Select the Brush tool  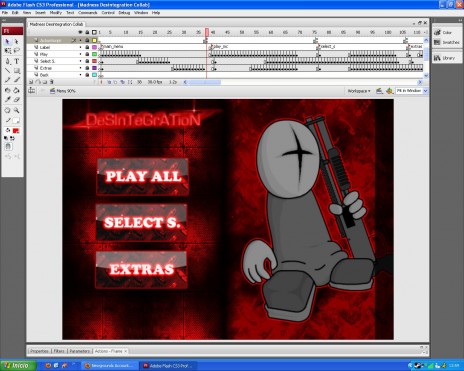[x=16, y=80]
